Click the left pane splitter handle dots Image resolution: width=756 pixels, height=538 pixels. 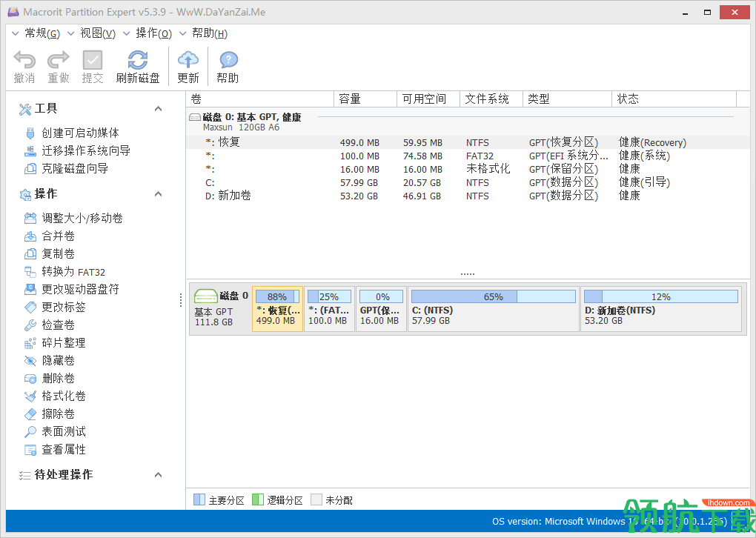181,299
